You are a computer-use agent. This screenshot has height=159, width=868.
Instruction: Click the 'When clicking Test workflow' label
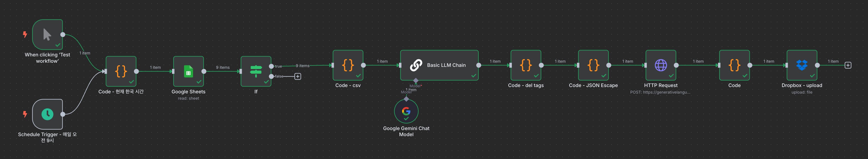tap(47, 58)
